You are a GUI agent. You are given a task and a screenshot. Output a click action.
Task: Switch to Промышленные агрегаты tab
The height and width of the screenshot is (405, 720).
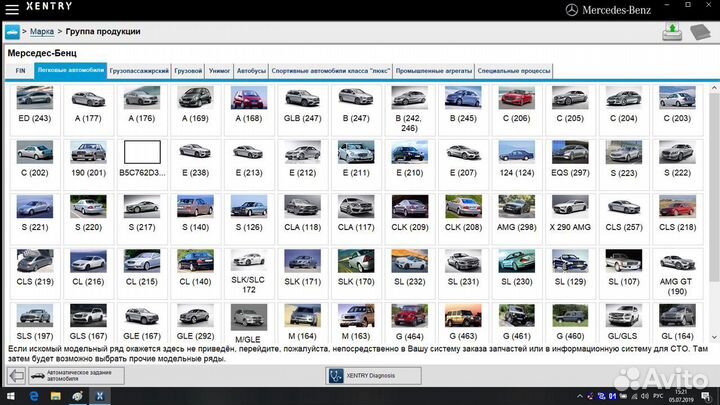(x=433, y=71)
